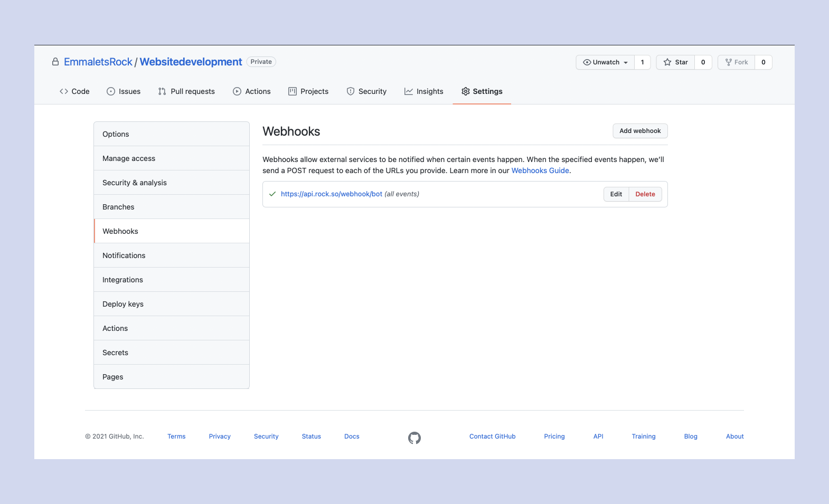Click the GitHub Octocat logo in footer
This screenshot has width=829, height=504.
click(x=414, y=438)
